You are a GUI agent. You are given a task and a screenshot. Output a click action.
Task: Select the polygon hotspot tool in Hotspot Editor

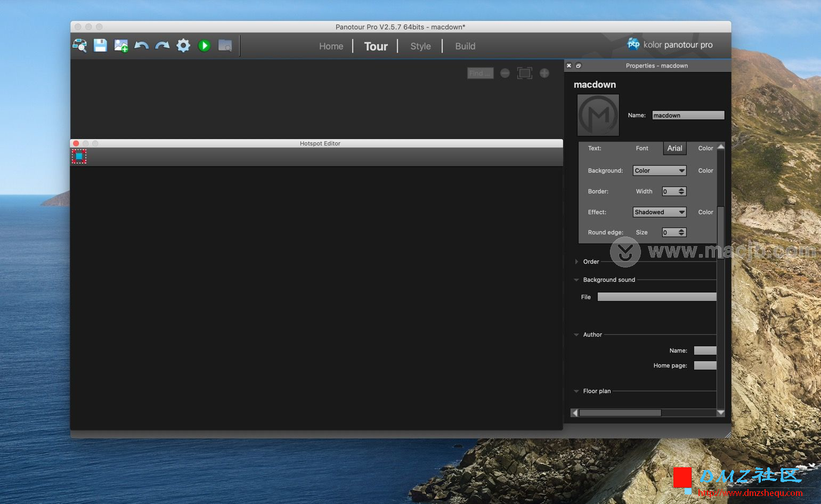79,156
